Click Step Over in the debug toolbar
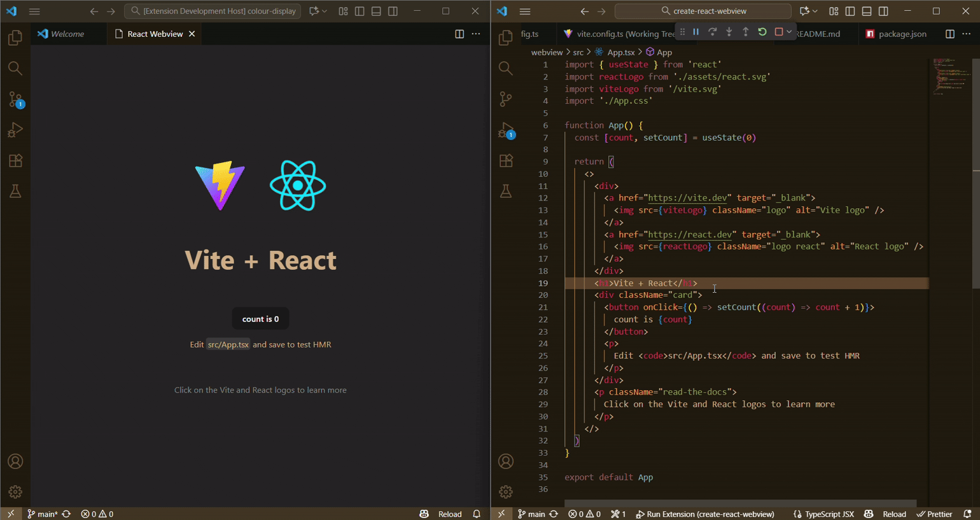The height and width of the screenshot is (520, 980). coord(712,32)
